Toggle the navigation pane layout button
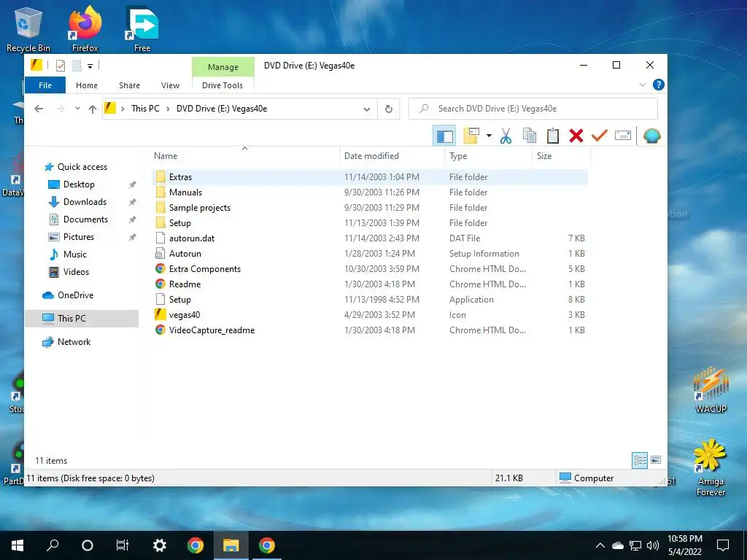 tap(444, 136)
